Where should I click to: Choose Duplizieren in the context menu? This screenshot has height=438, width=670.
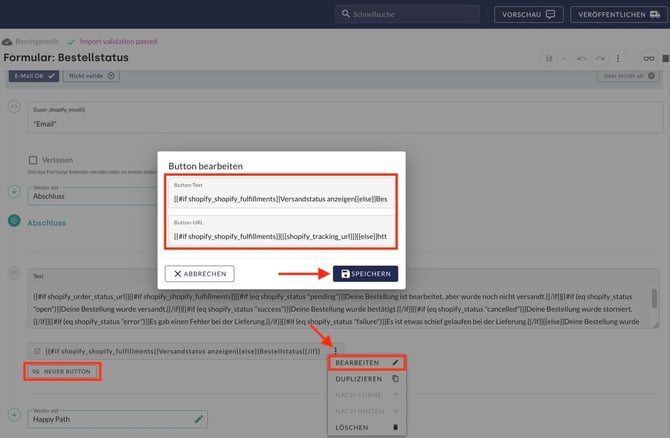point(367,378)
